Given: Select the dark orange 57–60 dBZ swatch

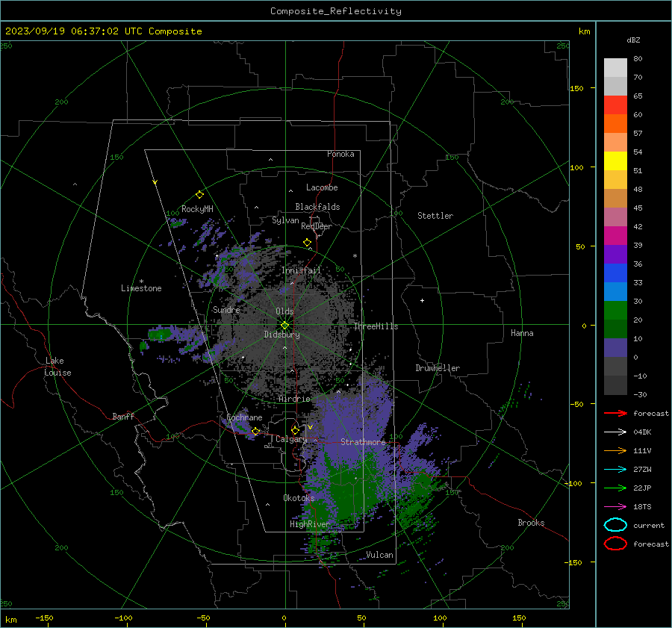Looking at the screenshot, I should tap(615, 124).
